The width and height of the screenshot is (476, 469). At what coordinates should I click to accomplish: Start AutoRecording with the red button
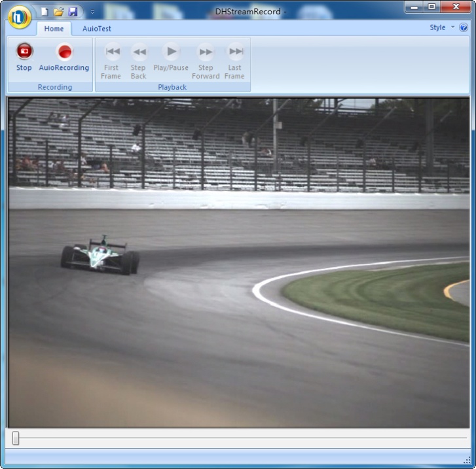[64, 52]
